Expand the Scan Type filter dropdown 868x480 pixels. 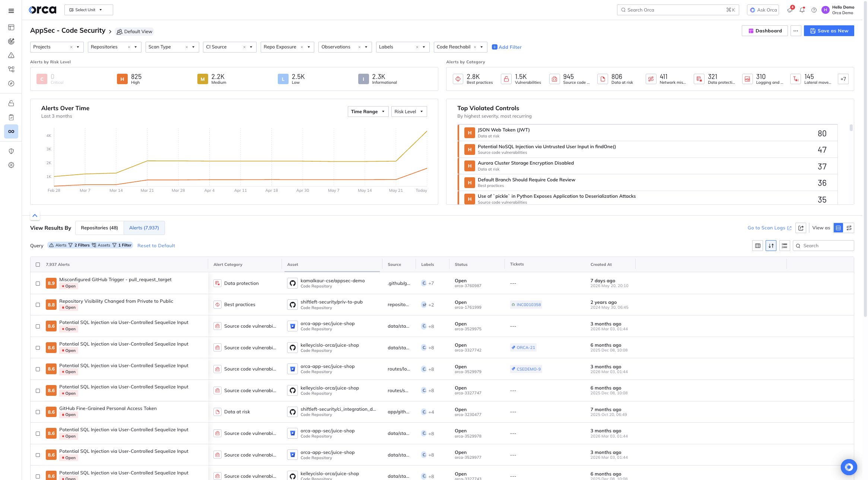193,47
